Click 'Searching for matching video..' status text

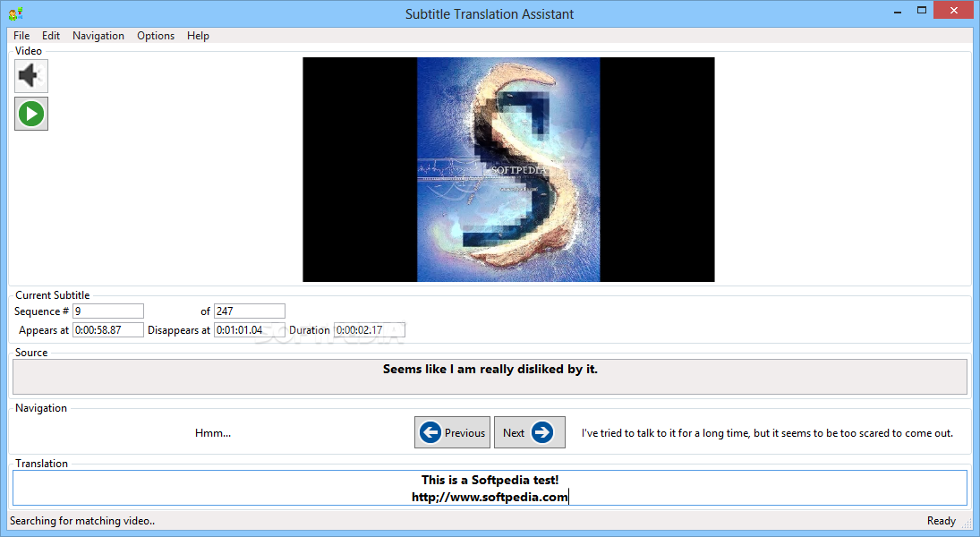pos(82,521)
